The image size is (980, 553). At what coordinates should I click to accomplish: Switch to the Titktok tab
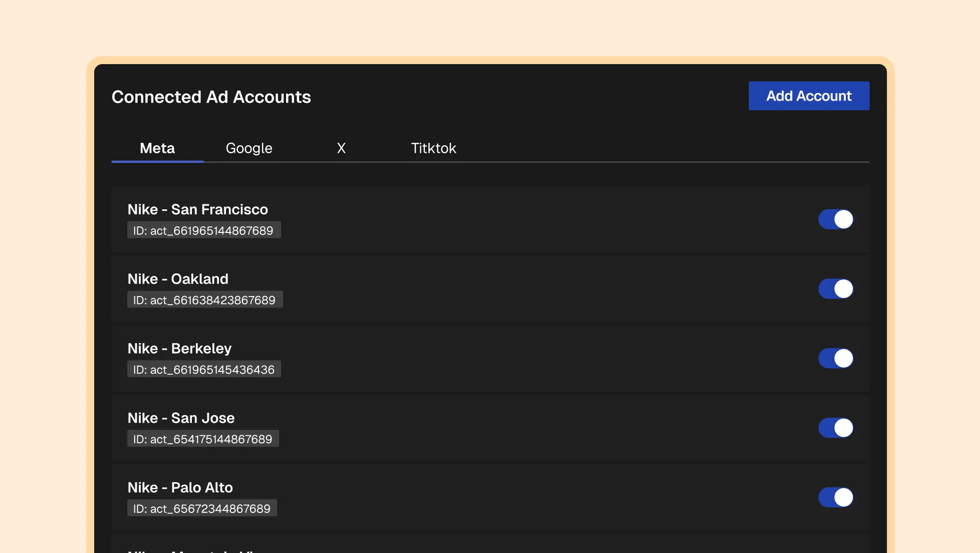[433, 148]
